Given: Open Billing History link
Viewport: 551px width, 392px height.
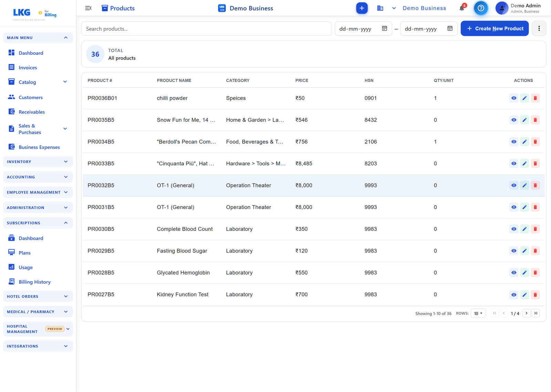Looking at the screenshot, I should [38, 282].
